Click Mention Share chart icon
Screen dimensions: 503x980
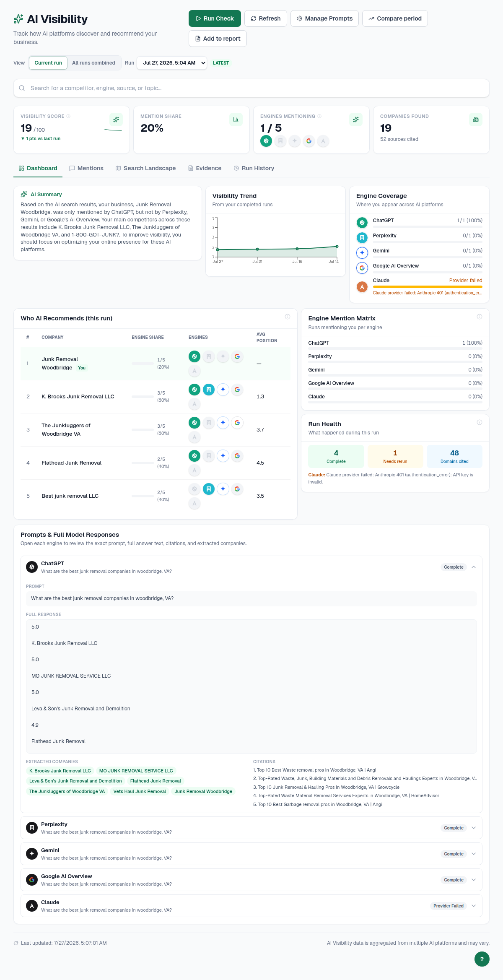point(236,120)
